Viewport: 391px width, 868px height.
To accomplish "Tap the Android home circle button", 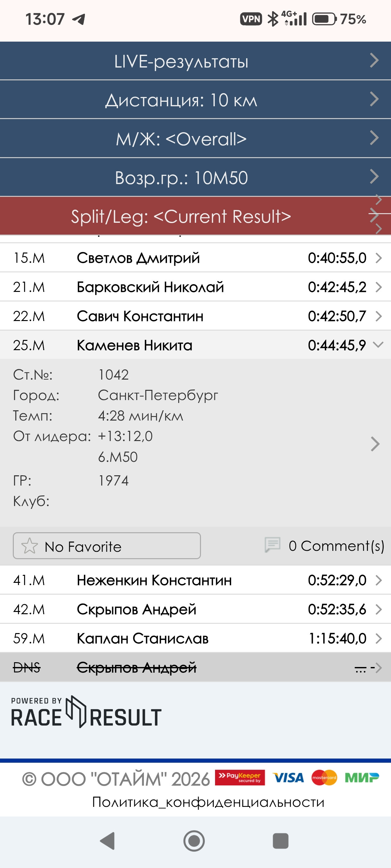I will pyautogui.click(x=194, y=841).
